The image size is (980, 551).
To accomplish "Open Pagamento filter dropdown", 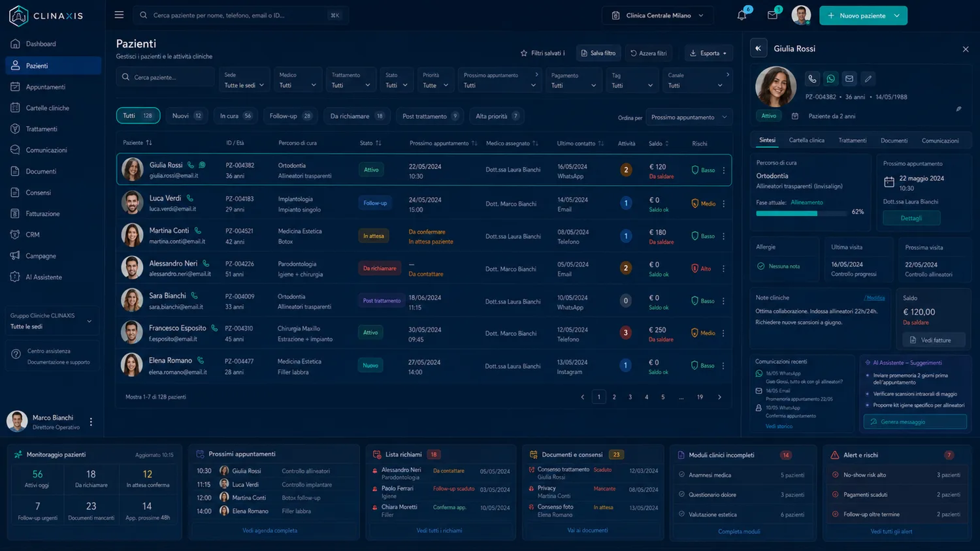I will pyautogui.click(x=574, y=80).
